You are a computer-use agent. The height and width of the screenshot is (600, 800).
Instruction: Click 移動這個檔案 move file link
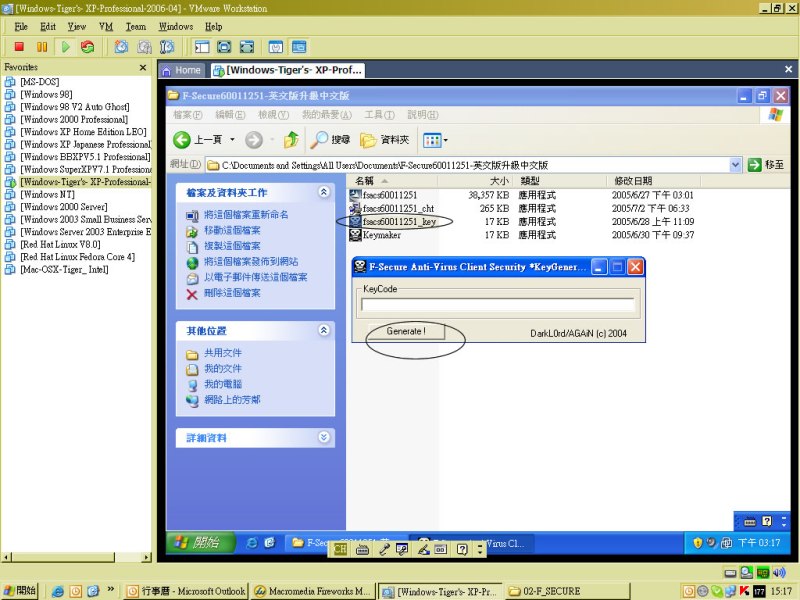(x=232, y=231)
